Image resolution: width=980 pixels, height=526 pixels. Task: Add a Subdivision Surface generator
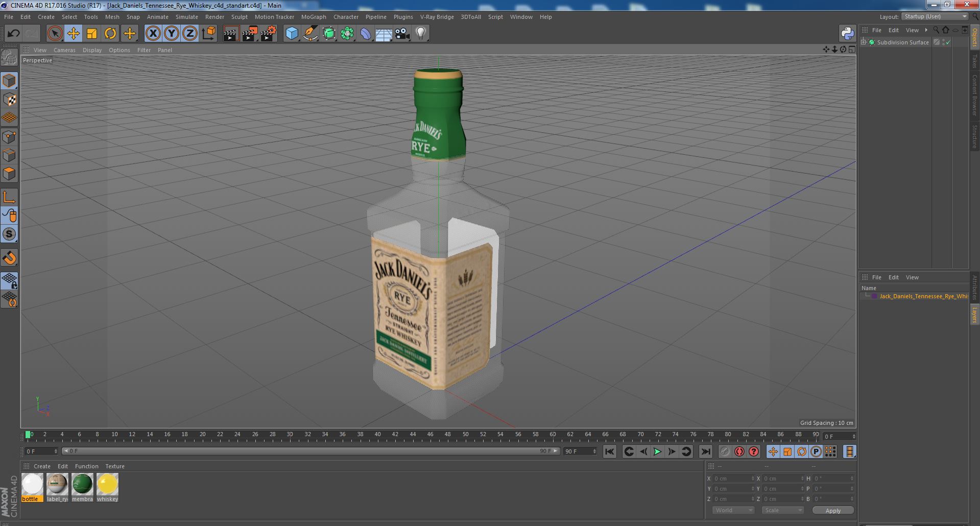click(x=329, y=34)
